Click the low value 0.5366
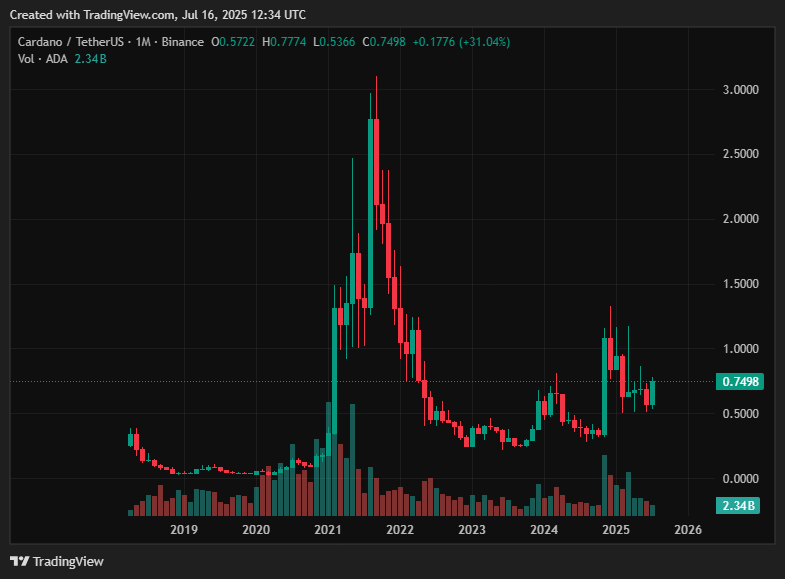The height and width of the screenshot is (579, 785). [x=337, y=42]
